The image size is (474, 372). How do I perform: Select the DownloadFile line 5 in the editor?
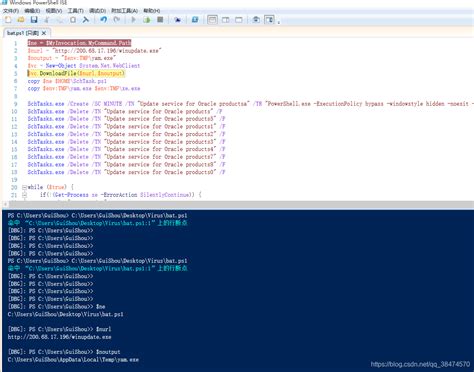point(76,73)
